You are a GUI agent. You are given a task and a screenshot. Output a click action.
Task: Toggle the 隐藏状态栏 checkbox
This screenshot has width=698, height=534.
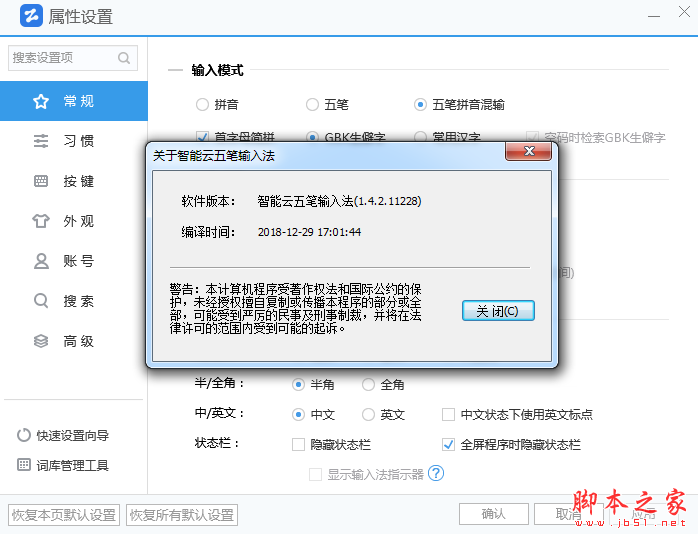point(298,445)
